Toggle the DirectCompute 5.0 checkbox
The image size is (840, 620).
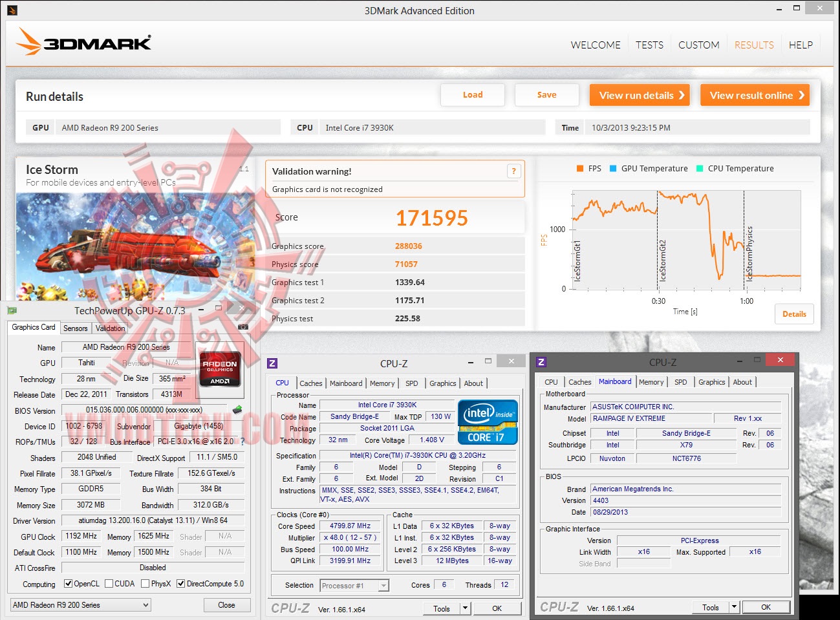180,584
